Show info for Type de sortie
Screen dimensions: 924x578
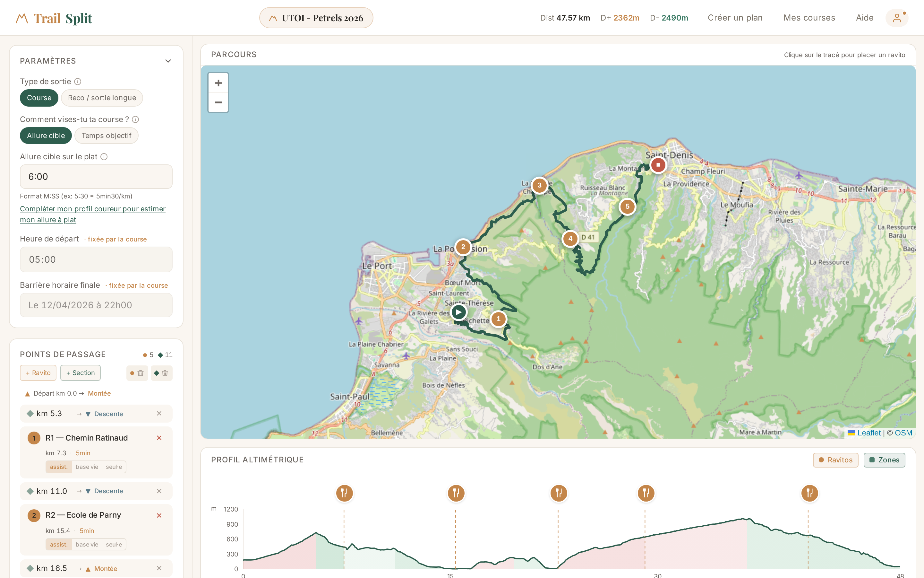(x=78, y=82)
